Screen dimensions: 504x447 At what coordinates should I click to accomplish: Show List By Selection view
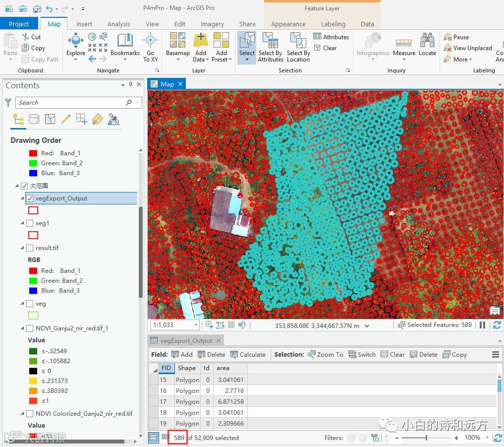pos(50,120)
